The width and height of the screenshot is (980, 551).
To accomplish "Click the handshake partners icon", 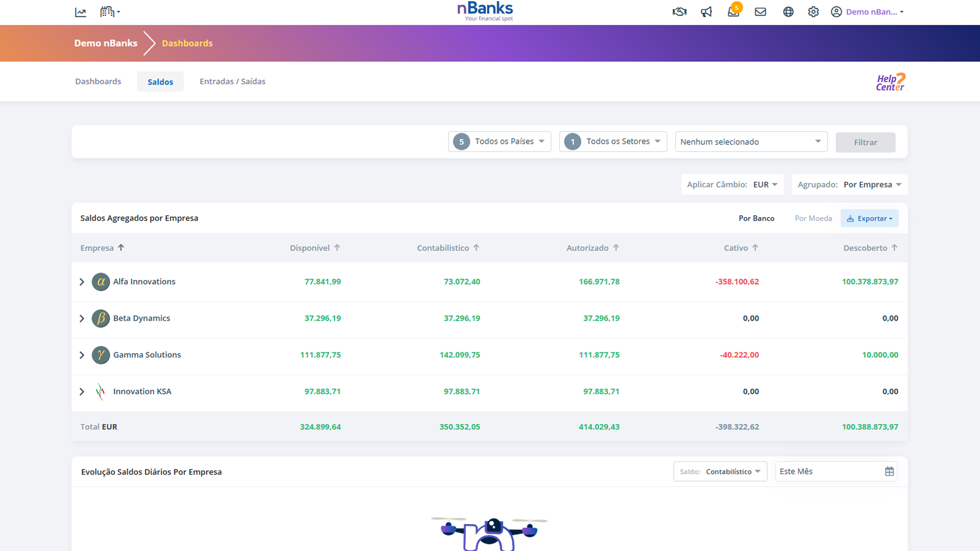I will [679, 12].
